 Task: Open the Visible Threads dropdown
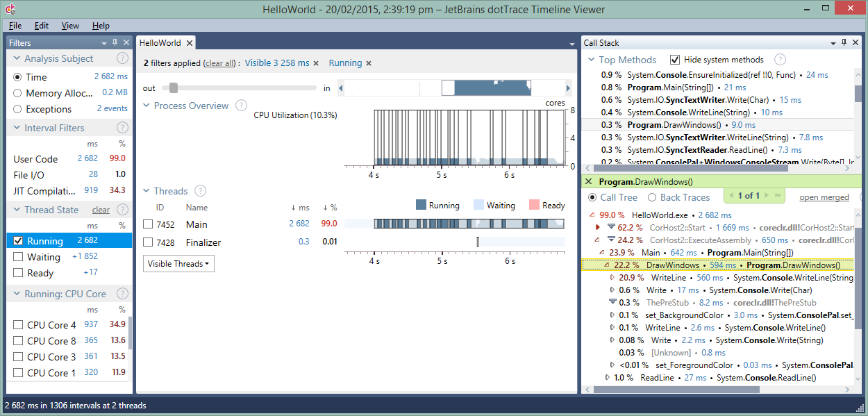pyautogui.click(x=178, y=264)
